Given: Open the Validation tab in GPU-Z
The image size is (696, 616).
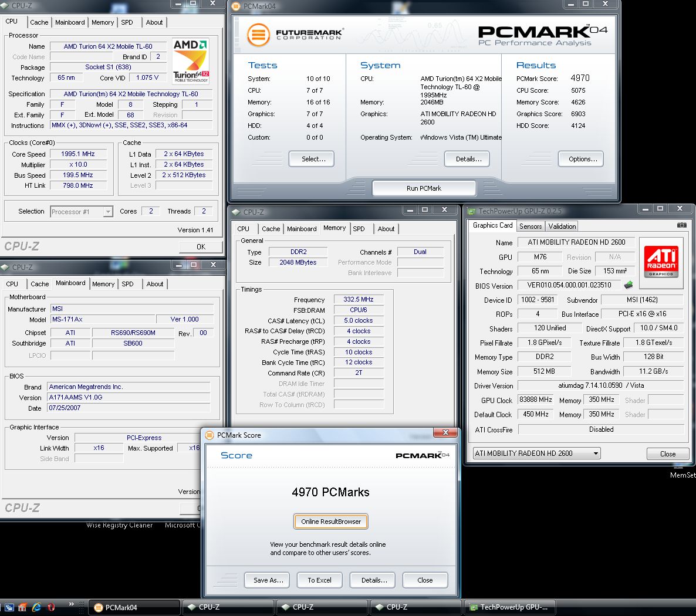Looking at the screenshot, I should coord(562,226).
